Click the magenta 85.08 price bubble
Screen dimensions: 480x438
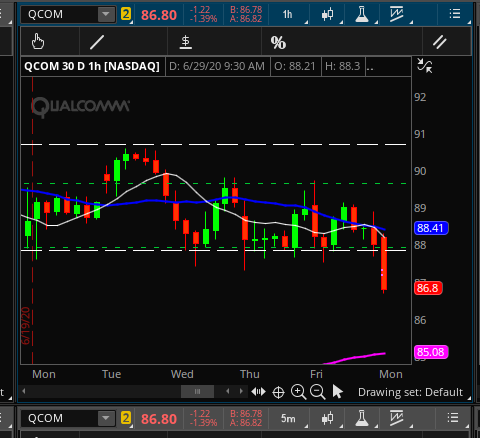point(431,352)
